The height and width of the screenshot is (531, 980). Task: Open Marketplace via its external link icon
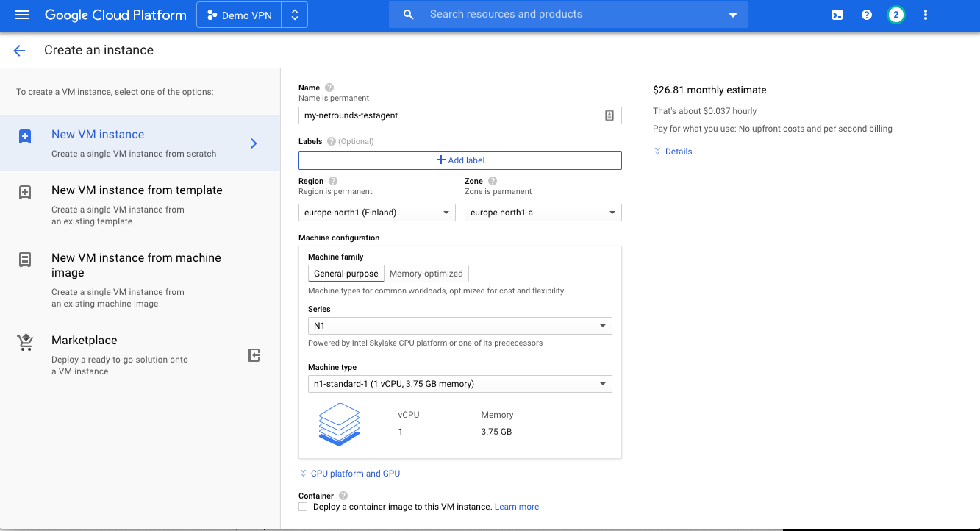pos(254,355)
